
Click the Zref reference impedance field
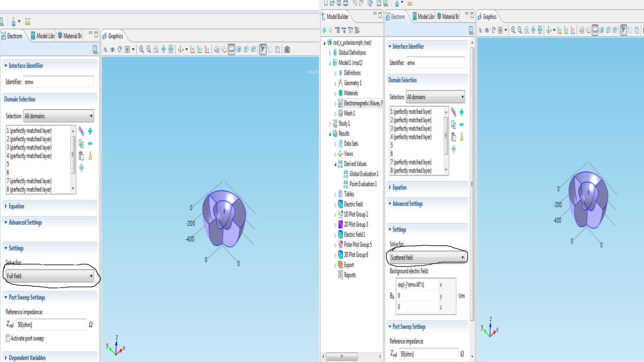click(51, 324)
